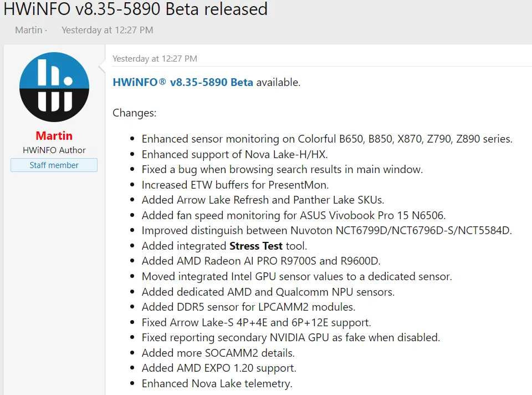This screenshot has width=532, height=395.
Task: Open the timestamp link below the thread title
Action: click(x=107, y=30)
